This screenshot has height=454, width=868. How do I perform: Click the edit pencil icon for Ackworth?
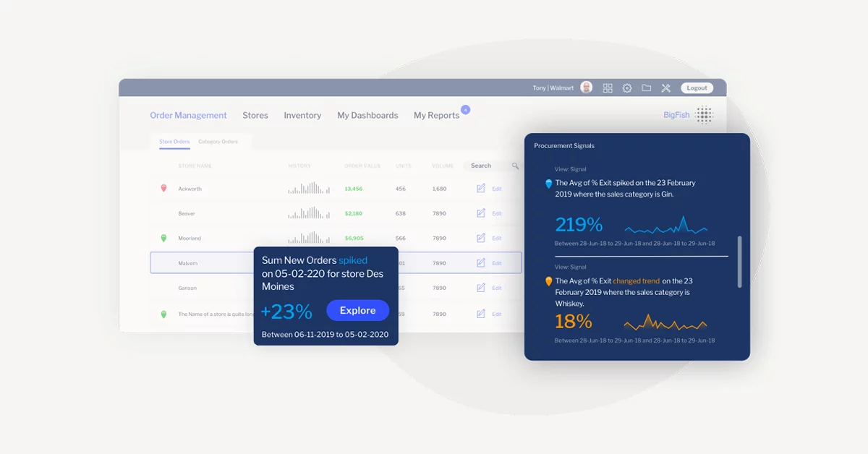pyautogui.click(x=481, y=189)
